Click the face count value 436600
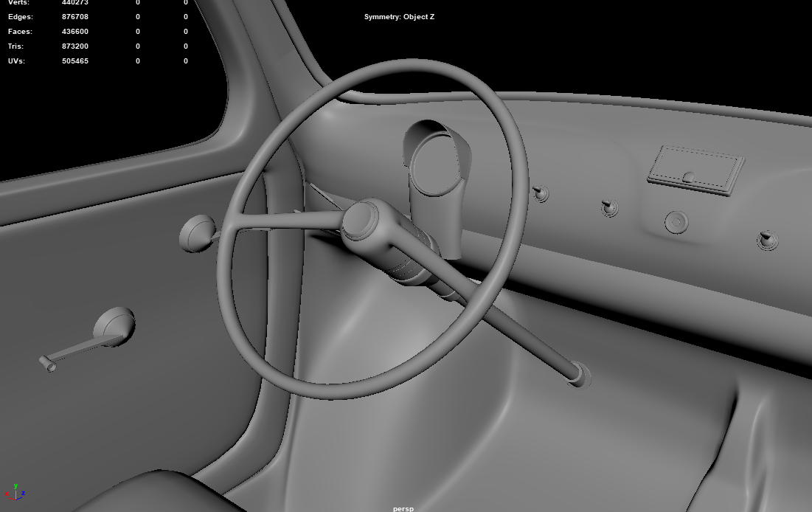Viewport: 812px width, 512px height. (75, 32)
